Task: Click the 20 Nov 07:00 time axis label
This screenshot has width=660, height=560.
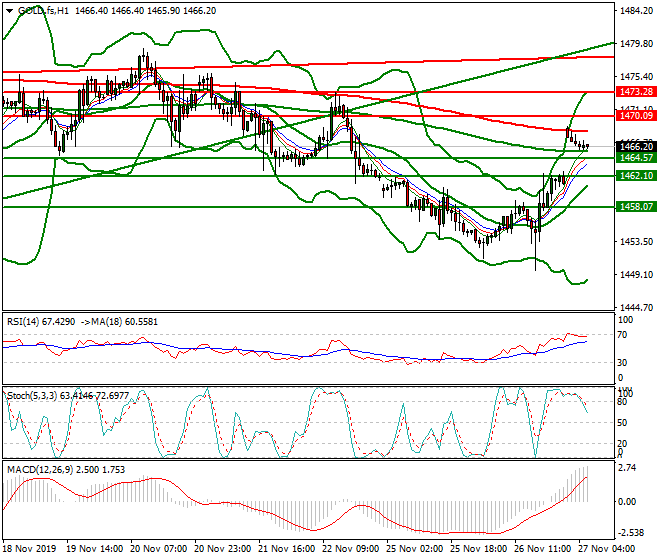Action: coord(159,549)
